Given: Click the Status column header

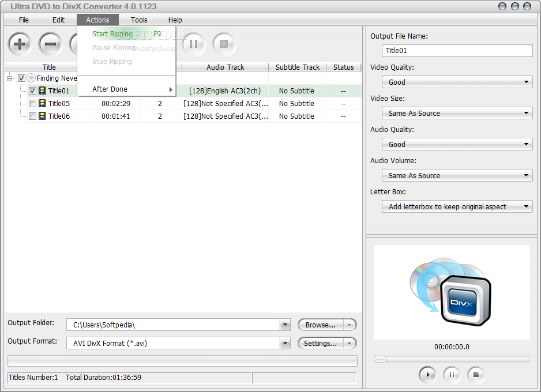Looking at the screenshot, I should 343,67.
